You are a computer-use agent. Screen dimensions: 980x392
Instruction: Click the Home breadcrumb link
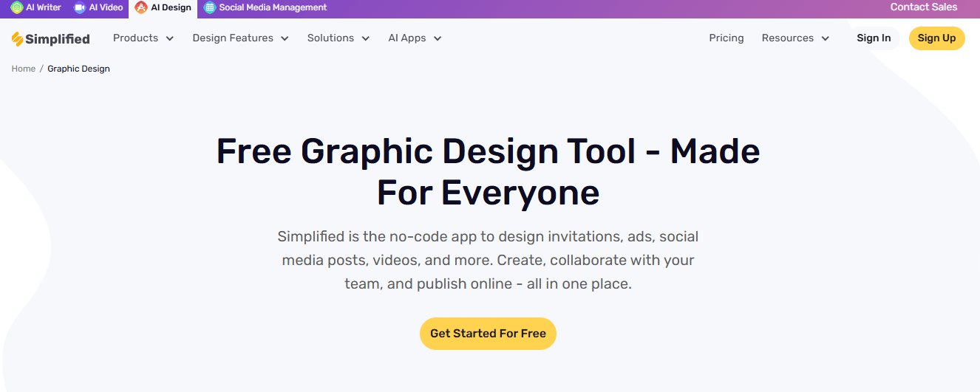tap(24, 69)
